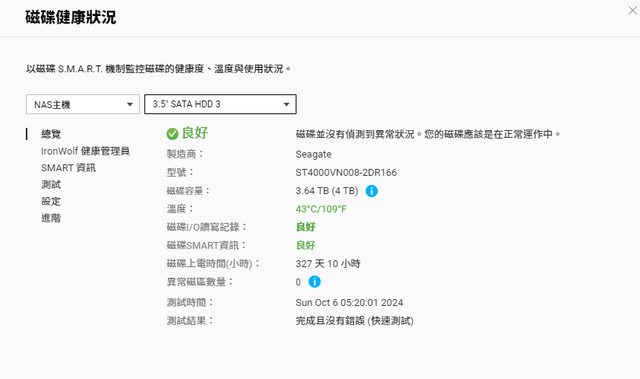
Task: Close the 磁碟健康狀況 dialog with the X
Action: [632, 11]
